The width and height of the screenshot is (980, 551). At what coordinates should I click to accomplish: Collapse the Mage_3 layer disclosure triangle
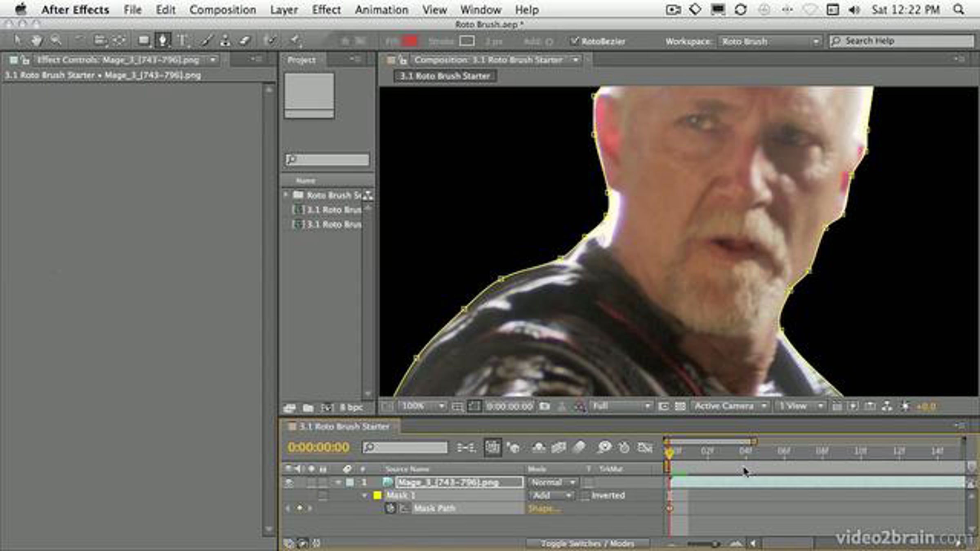pos(339,482)
